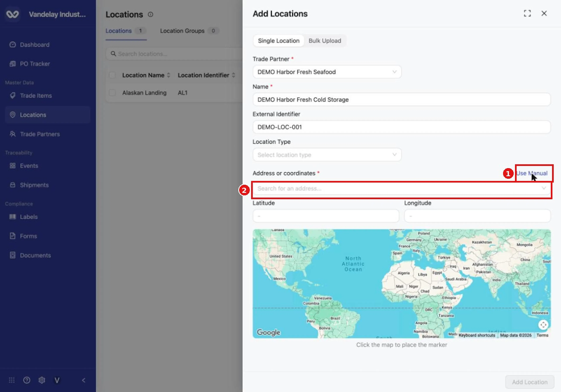This screenshot has width=561, height=392.
Task: Expand Add Locations panel to fullscreen
Action: [x=527, y=13]
